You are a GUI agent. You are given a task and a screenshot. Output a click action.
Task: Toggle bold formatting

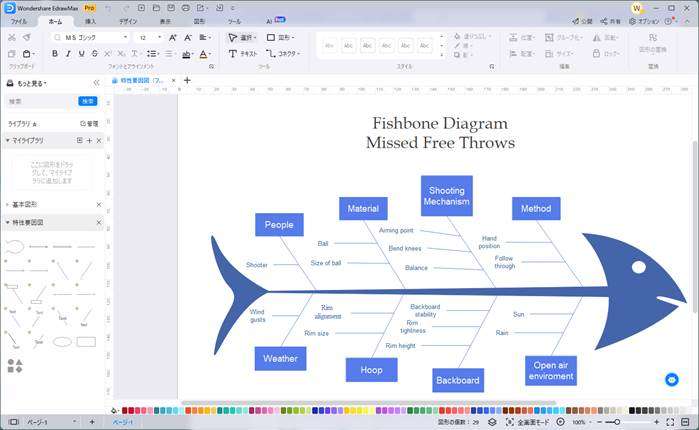(55, 54)
